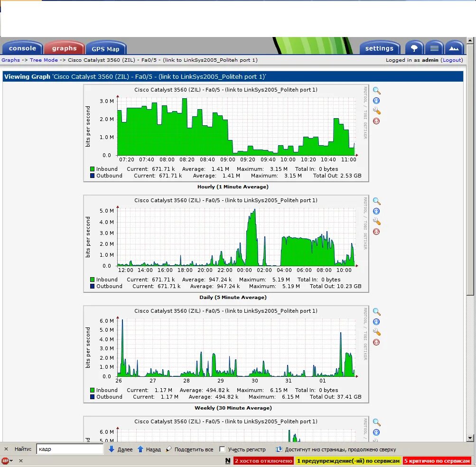The width and height of the screenshot is (476, 467).
Task: Click the scrollbar up arrow
Action: (470, 40)
